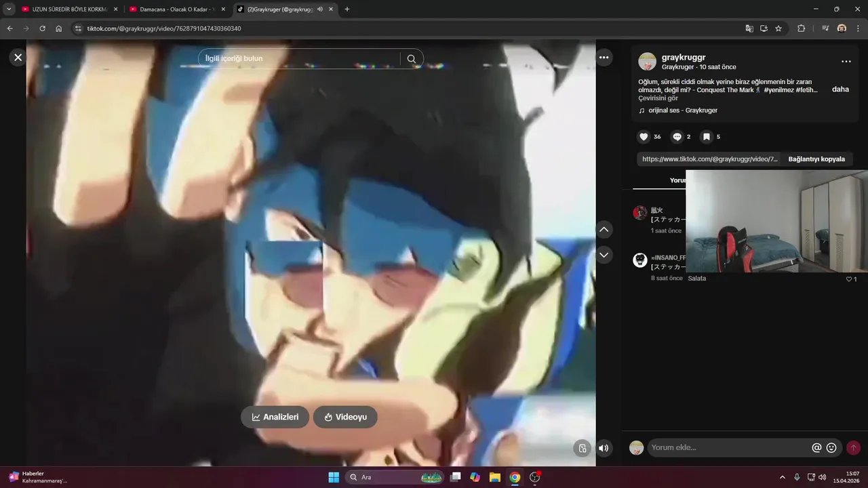The image size is (868, 488).
Task: Click the video share URL text
Action: click(x=710, y=159)
